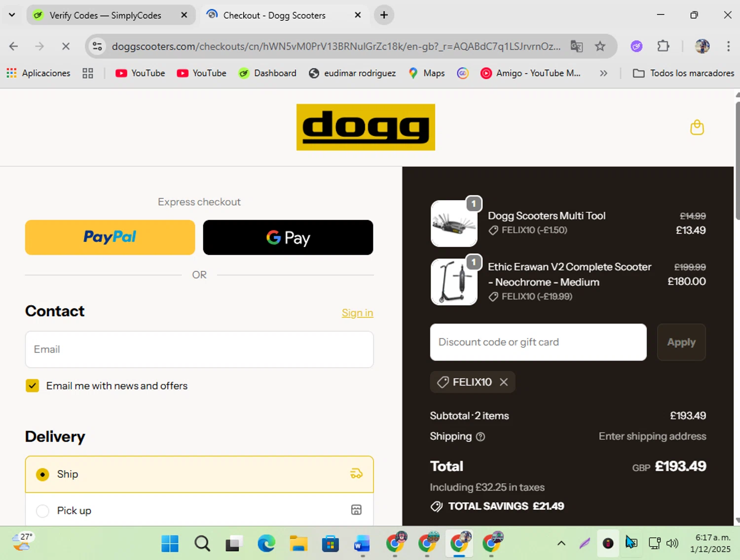Viewport: 740px width, 560px height.
Task: Open File Explorer from taskbar
Action: pyautogui.click(x=298, y=543)
